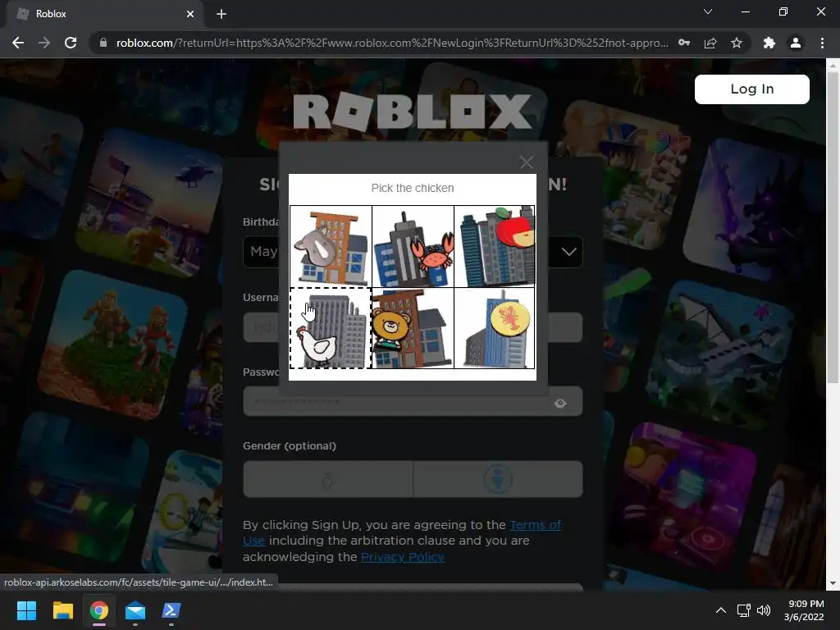Open the Privacy Policy link
The height and width of the screenshot is (630, 840).
coord(402,557)
